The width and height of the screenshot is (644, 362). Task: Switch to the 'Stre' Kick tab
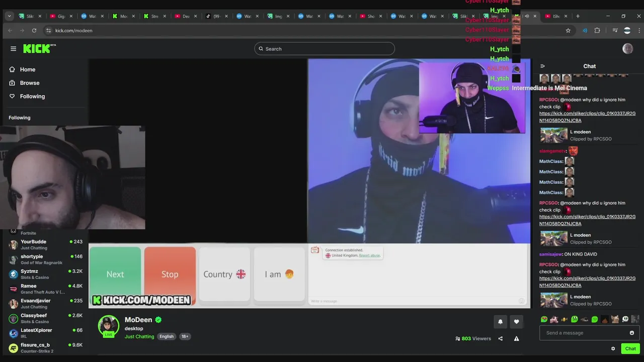154,16
